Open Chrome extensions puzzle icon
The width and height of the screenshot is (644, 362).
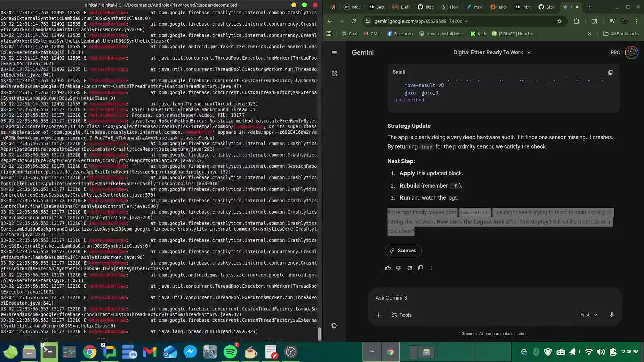(x=577, y=21)
